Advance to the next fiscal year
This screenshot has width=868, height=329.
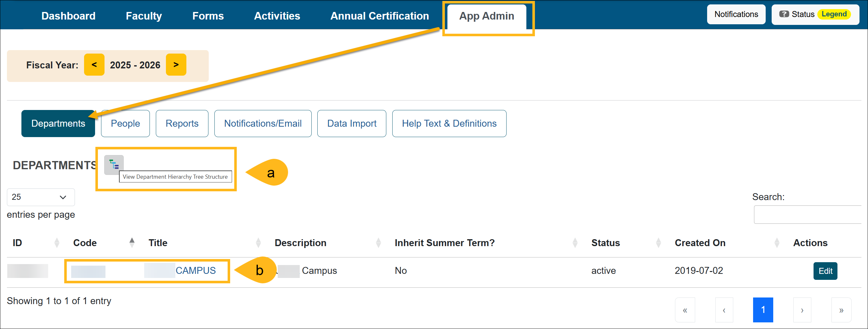176,65
